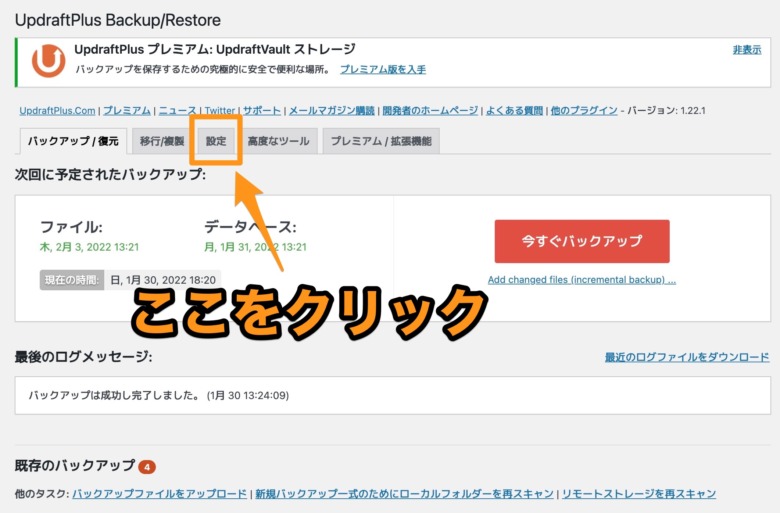Open the よくある質問 link

pos(514,110)
